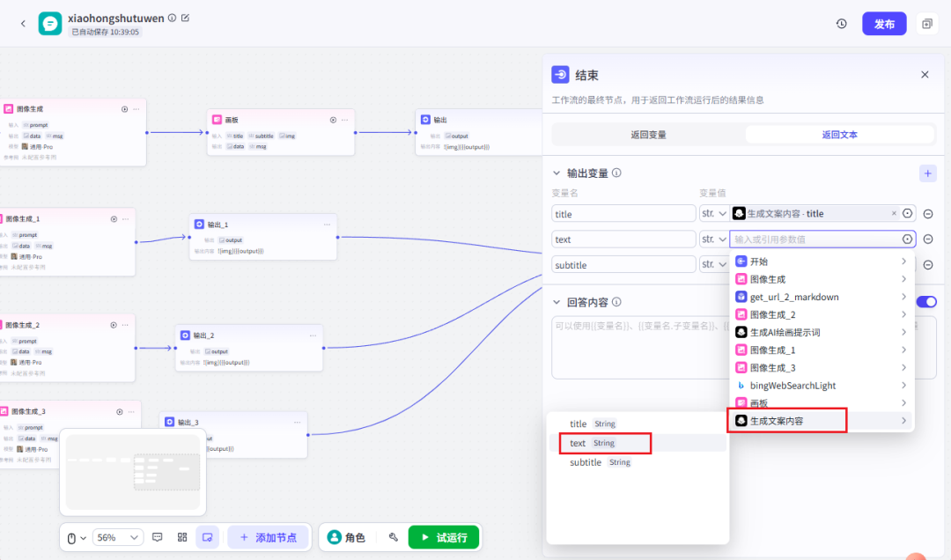Run the 图像生成_2 node with its test icon
The image size is (951, 560).
tap(114, 325)
